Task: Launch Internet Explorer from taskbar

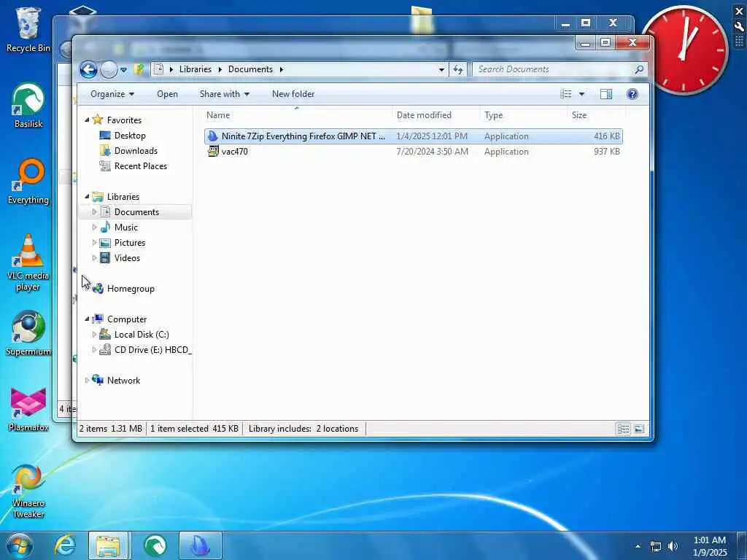Action: (65, 545)
